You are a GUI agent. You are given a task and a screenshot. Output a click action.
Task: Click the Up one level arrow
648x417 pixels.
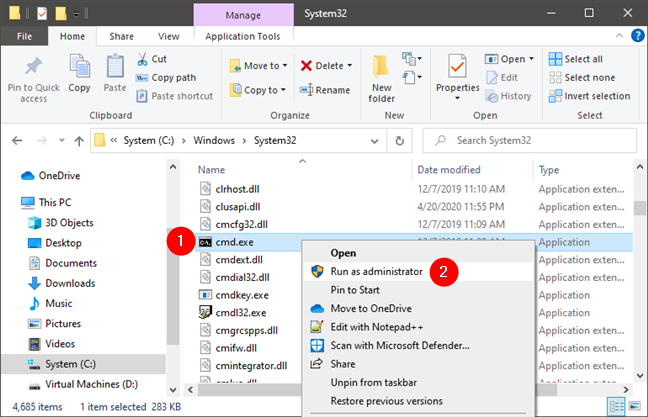pos(79,141)
